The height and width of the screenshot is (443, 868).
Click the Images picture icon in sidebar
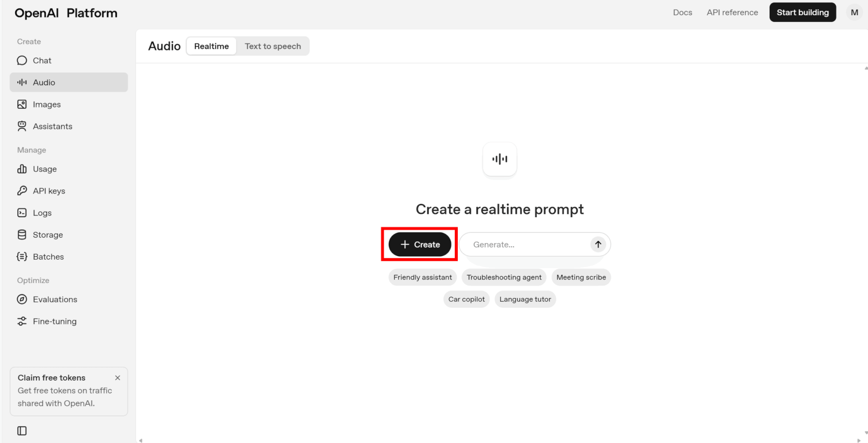pyautogui.click(x=22, y=104)
